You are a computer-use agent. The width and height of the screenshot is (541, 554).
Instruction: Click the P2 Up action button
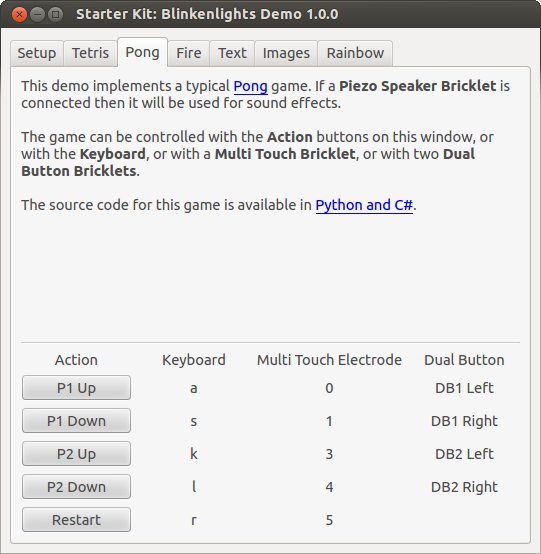pyautogui.click(x=76, y=454)
